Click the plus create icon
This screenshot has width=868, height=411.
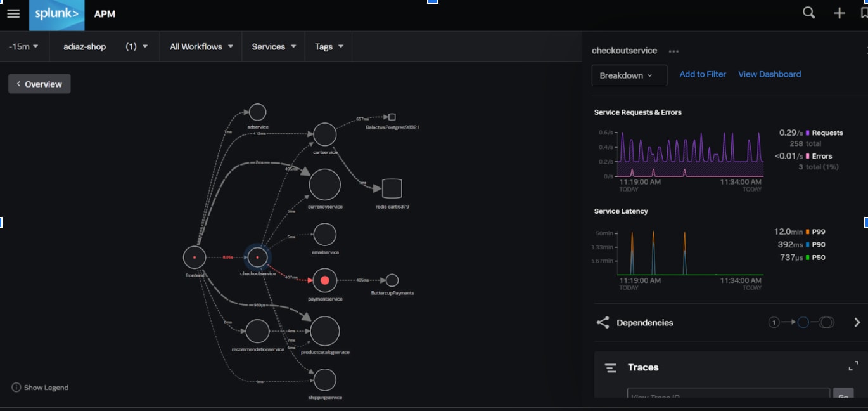(839, 13)
